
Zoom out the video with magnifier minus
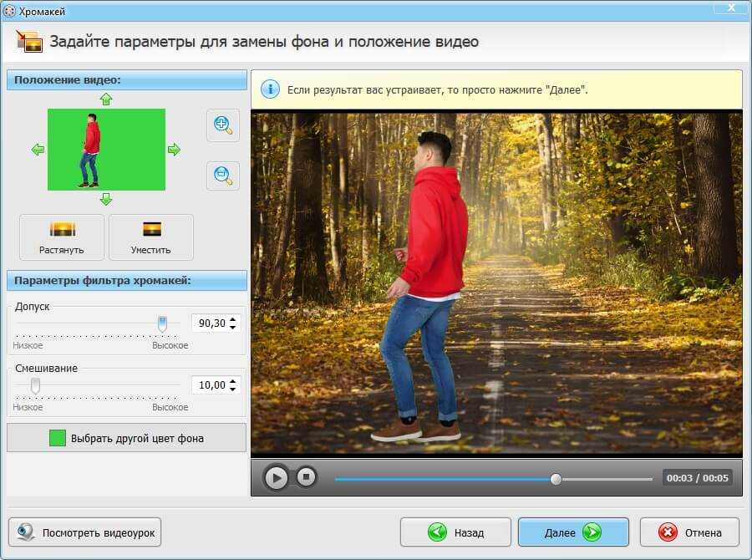[222, 176]
